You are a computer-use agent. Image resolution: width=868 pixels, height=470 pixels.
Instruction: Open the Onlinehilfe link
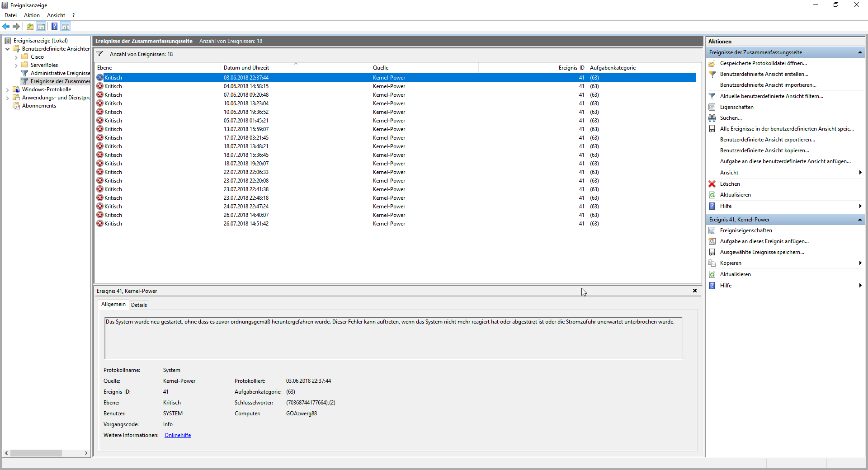pos(178,435)
